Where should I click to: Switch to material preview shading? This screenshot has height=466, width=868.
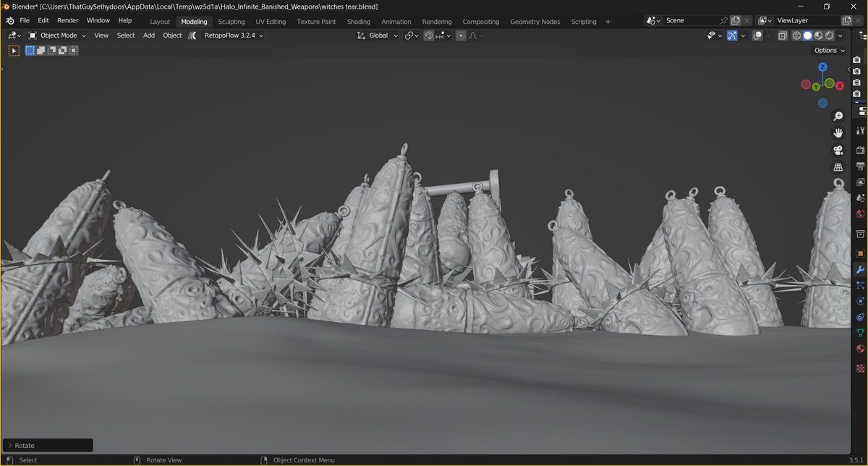[x=818, y=35]
